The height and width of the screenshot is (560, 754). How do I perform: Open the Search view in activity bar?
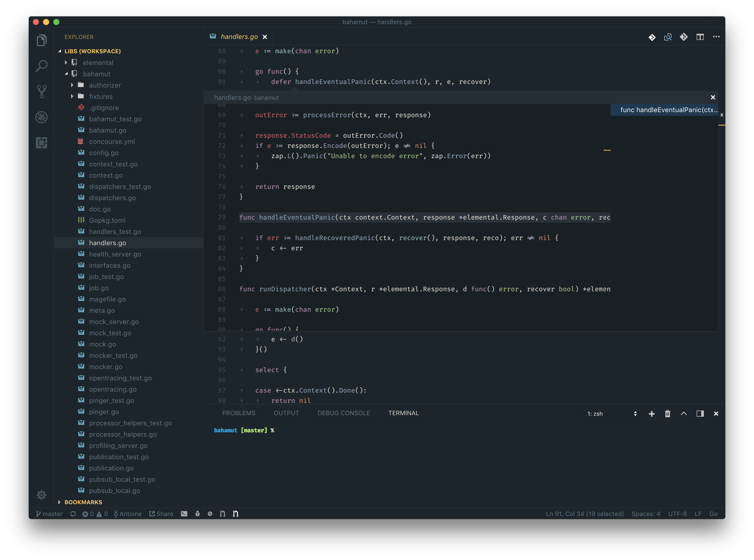[x=41, y=66]
